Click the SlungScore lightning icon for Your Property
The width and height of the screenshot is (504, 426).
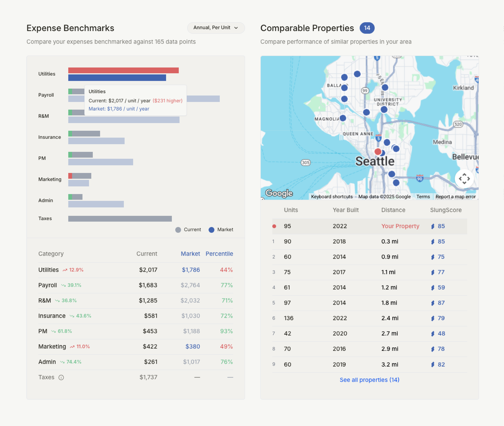pos(433,226)
